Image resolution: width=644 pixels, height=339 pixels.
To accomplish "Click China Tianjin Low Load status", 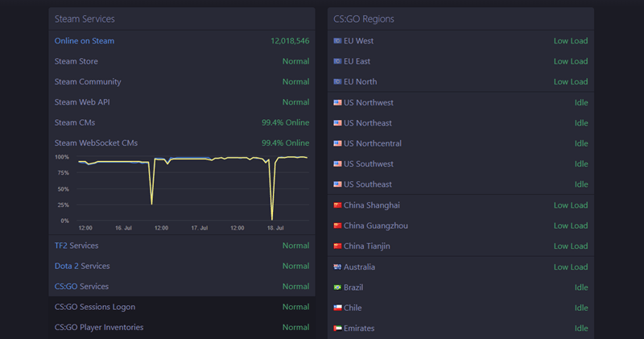I will pyautogui.click(x=571, y=246).
